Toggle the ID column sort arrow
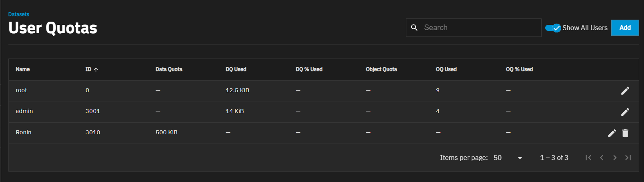Image resolution: width=644 pixels, height=182 pixels. [96, 70]
